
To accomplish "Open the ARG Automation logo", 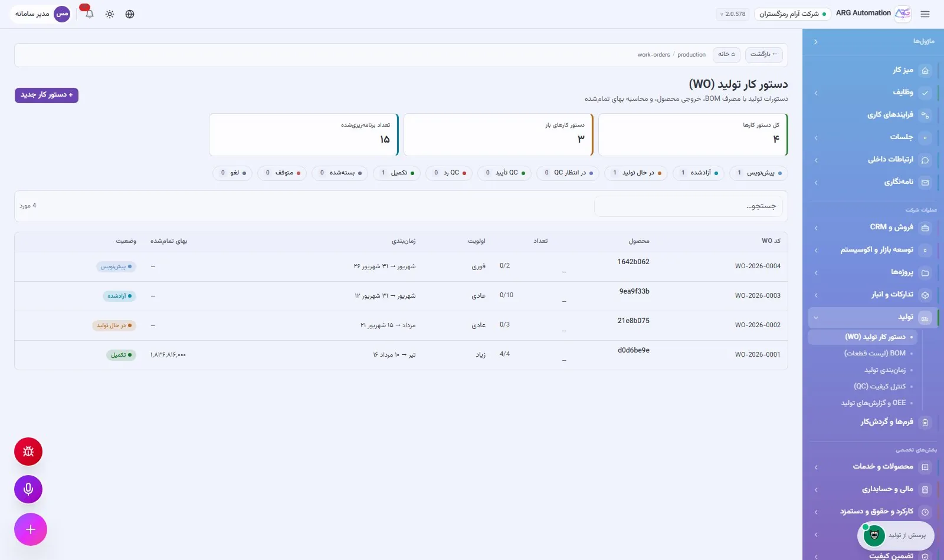I will [x=903, y=14].
